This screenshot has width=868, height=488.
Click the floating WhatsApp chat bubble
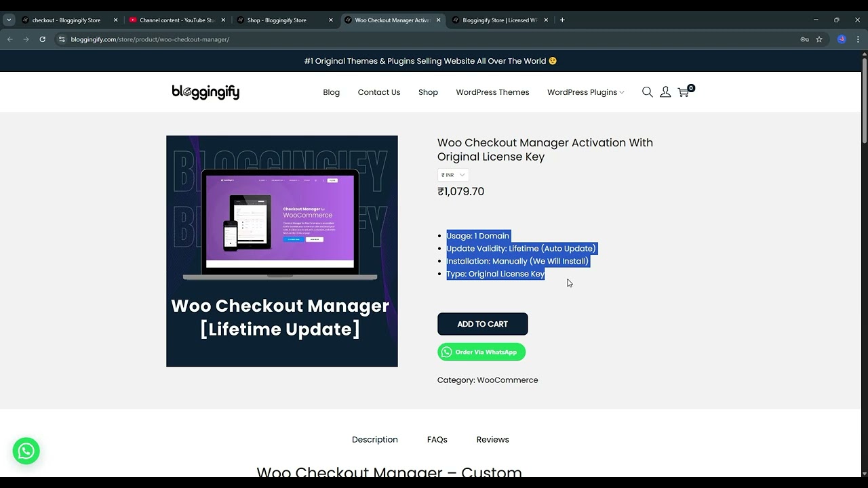click(26, 451)
